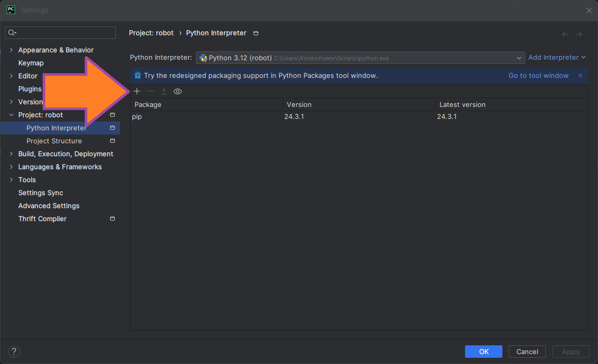The height and width of the screenshot is (364, 598).
Task: Select the pip package row
Action: tap(359, 117)
